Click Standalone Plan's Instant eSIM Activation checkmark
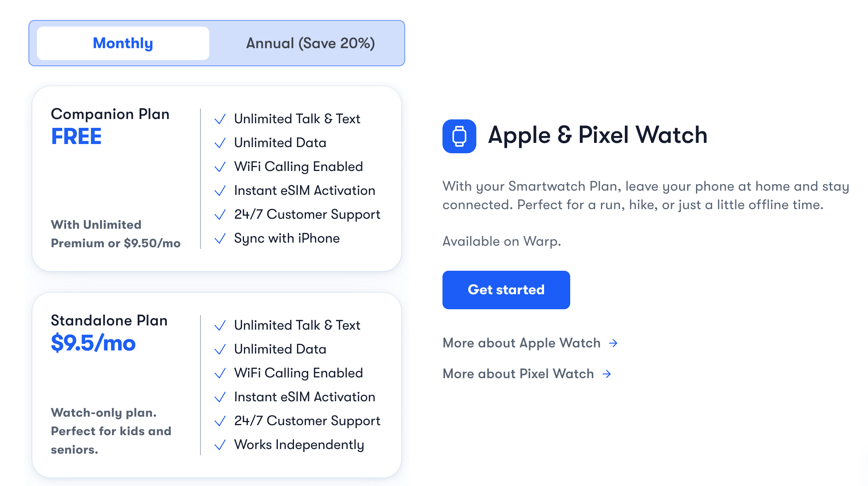The width and height of the screenshot is (868, 486). tap(220, 397)
